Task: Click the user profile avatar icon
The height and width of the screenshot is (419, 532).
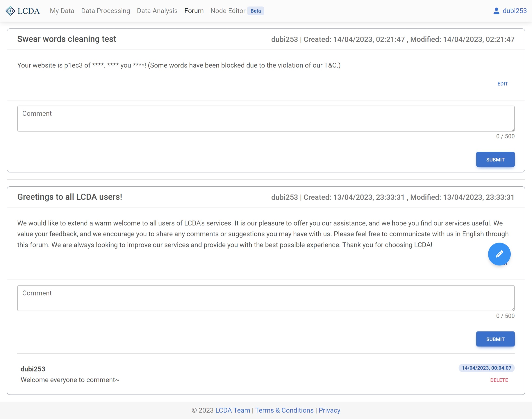Action: [x=496, y=11]
